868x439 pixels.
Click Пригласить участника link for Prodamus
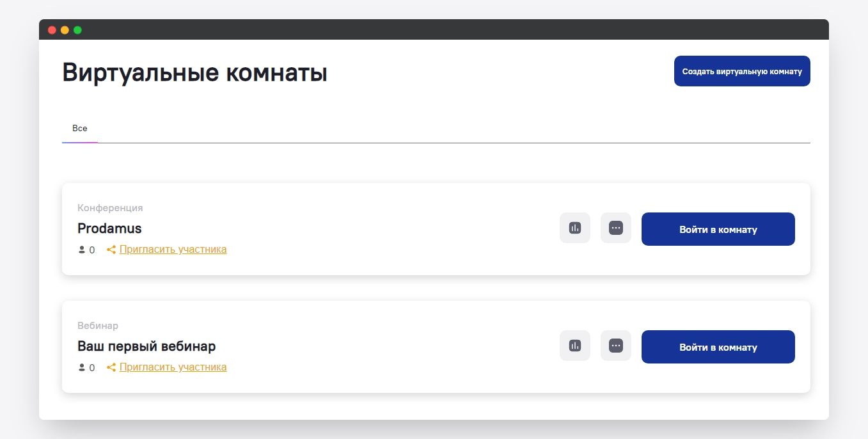(173, 250)
